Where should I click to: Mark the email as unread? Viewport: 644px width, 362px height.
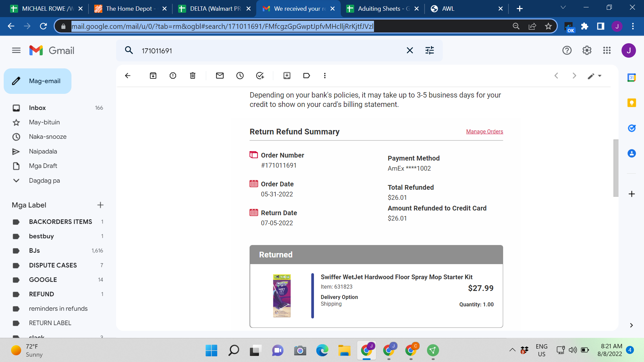coord(220,76)
